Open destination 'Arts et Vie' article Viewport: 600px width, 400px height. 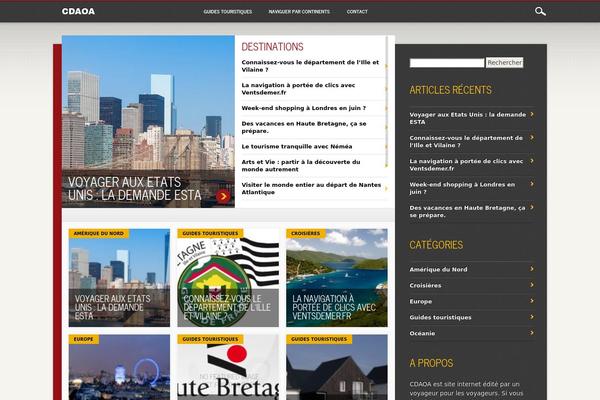pos(301,165)
